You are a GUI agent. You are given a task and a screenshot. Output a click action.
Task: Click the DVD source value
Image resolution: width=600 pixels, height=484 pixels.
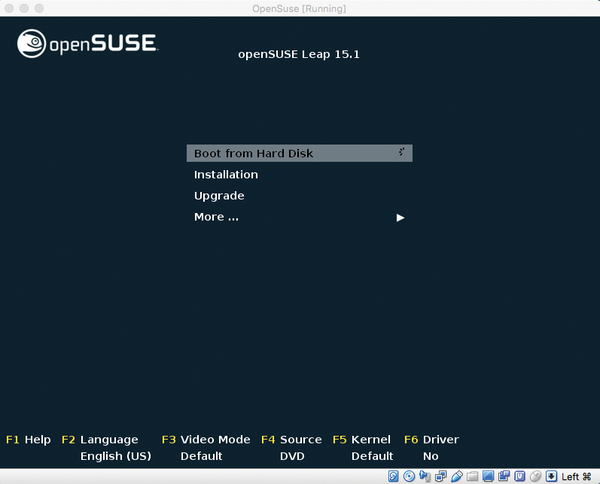(x=292, y=456)
